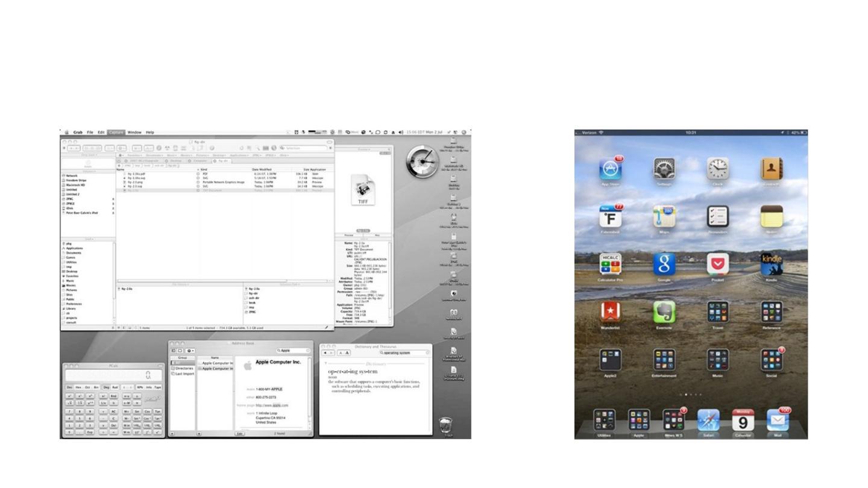Open the App Store app on iPad
The height and width of the screenshot is (488, 868).
point(611,169)
